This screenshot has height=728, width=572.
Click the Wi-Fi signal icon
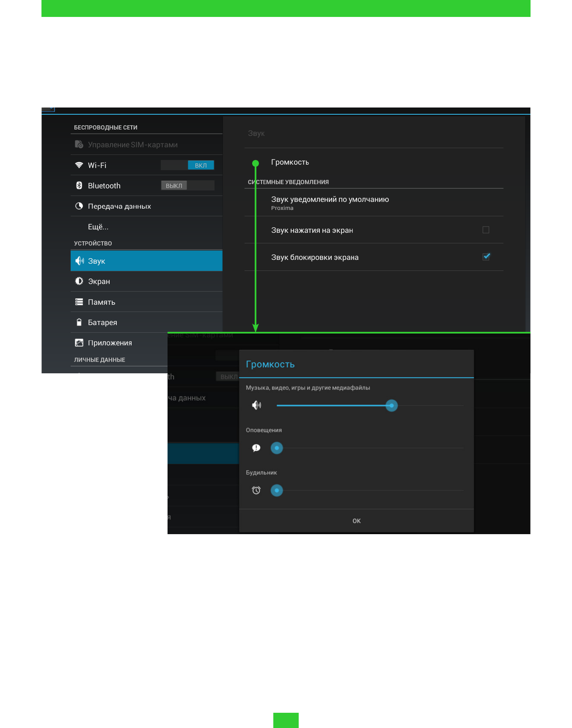[x=79, y=165]
